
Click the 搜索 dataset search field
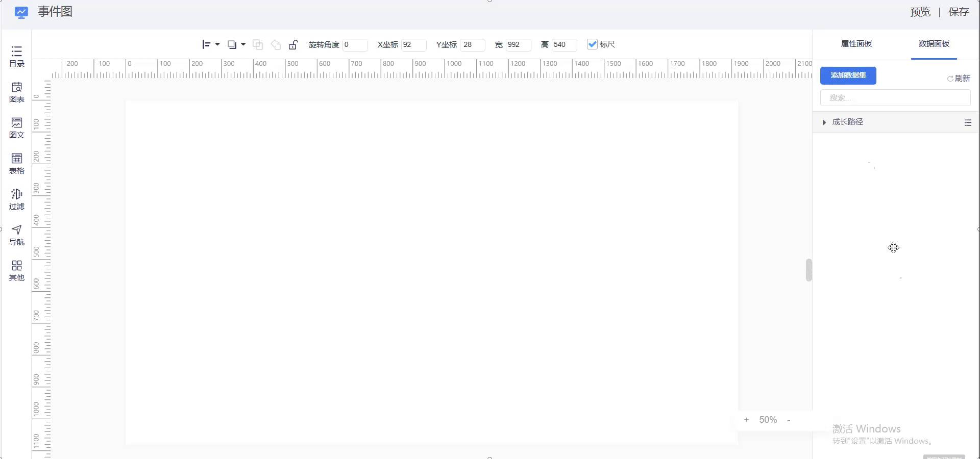[895, 98]
